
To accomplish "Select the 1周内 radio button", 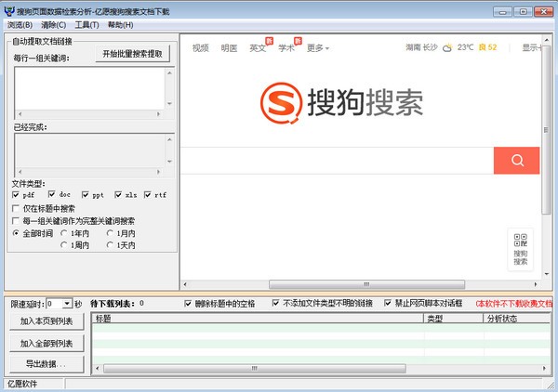I will (65, 245).
